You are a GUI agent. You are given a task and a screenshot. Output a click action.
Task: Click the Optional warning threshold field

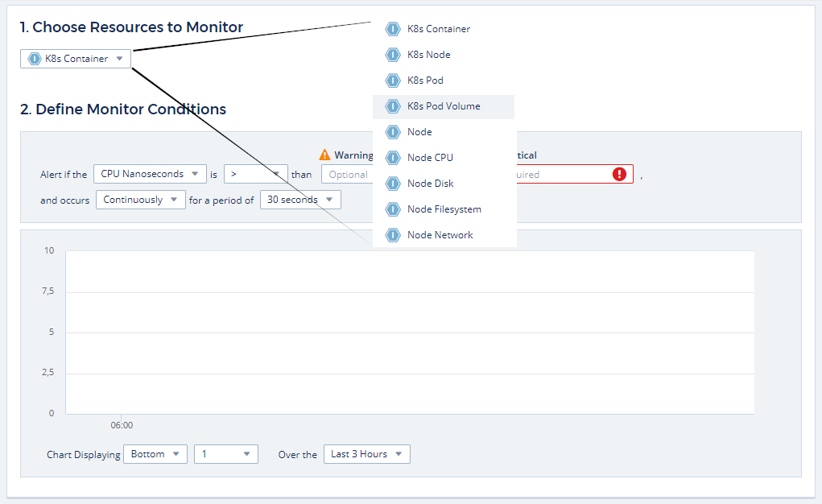pos(347,175)
